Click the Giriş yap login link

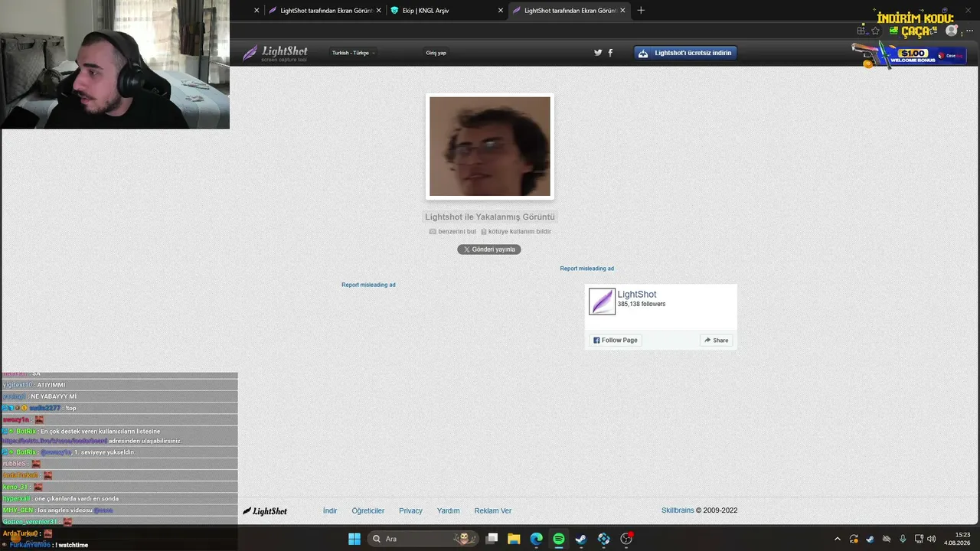[x=436, y=53]
